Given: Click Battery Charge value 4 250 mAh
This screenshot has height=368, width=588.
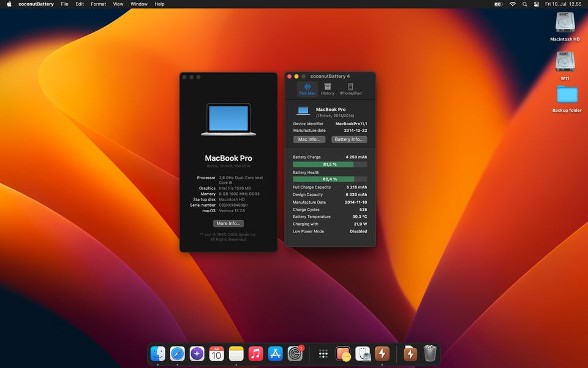Looking at the screenshot, I should pos(356,157).
